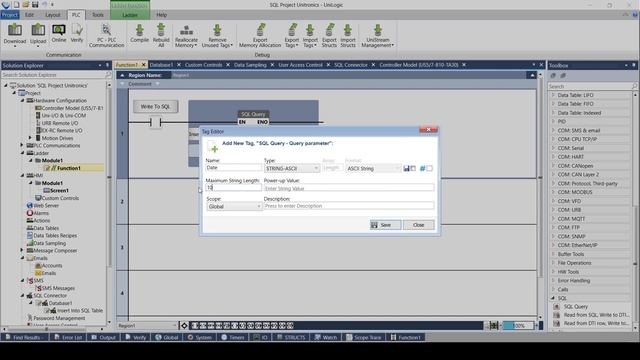Open the Error List bottom tab
640x360 pixels.
pos(68,338)
